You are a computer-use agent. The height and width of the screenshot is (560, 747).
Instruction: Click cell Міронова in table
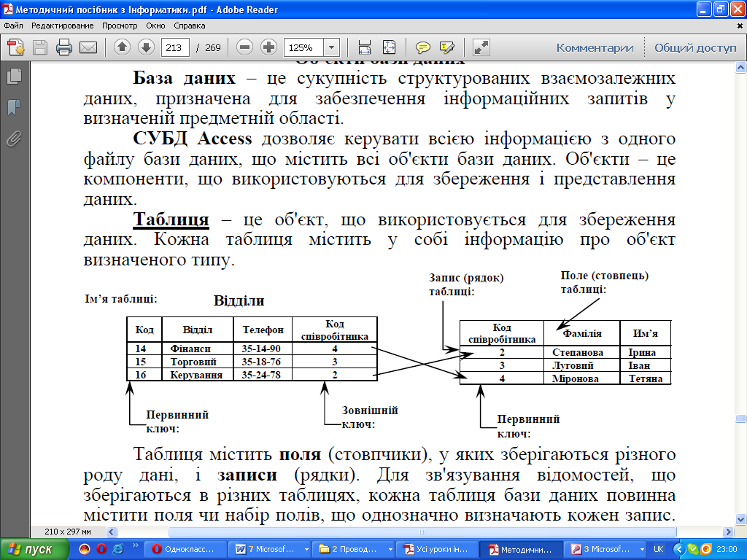pos(575,378)
